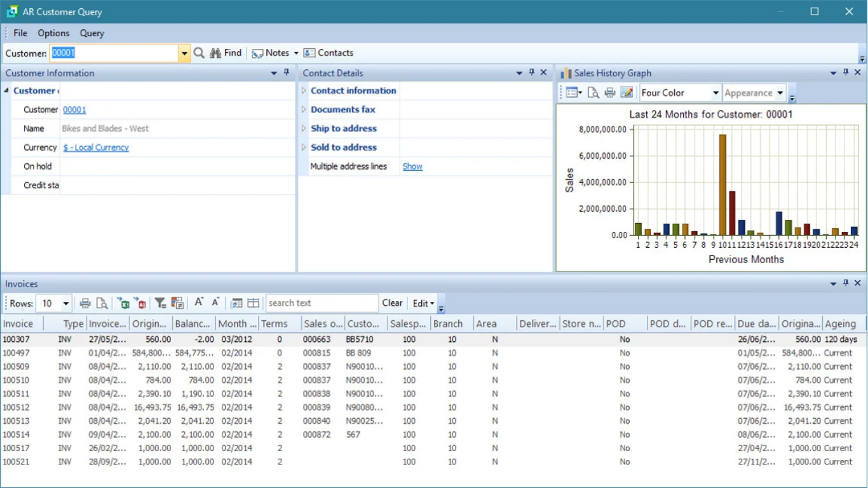
Task: Open print preview for the invoices grid
Action: pyautogui.click(x=102, y=303)
